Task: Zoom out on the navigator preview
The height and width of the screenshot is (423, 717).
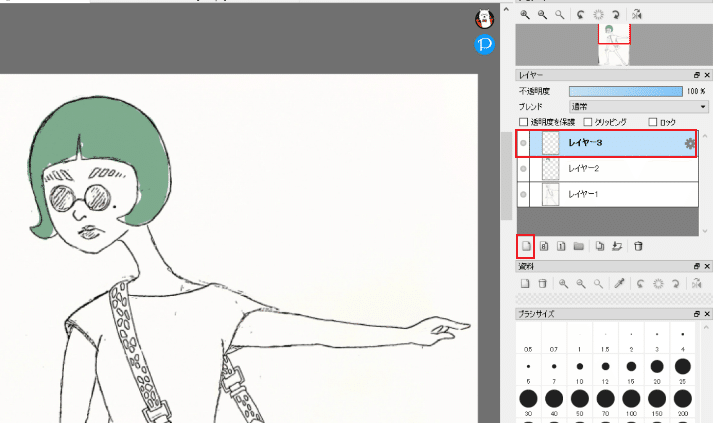Action: pos(542,15)
